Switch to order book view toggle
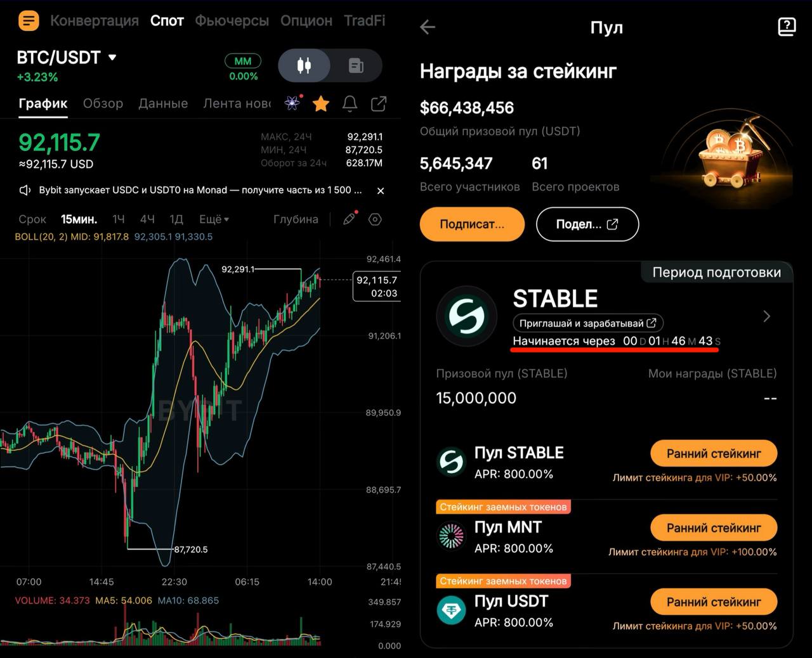The height and width of the screenshot is (658, 812). click(356, 65)
